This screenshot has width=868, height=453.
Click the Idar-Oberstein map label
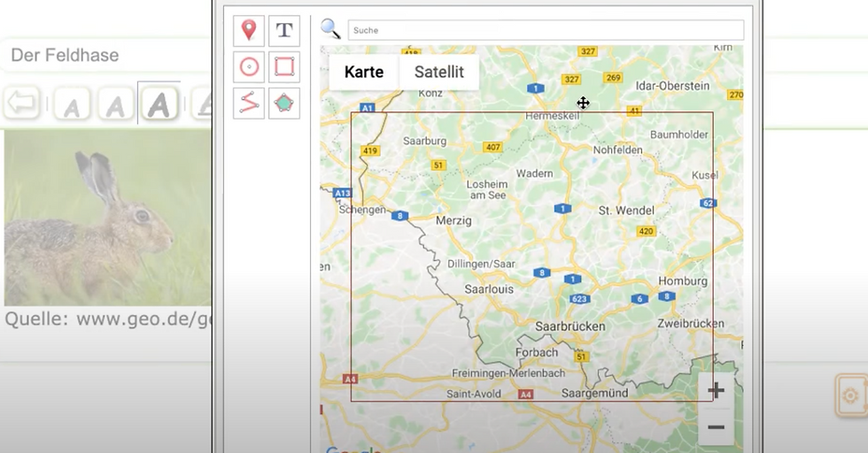click(x=672, y=86)
